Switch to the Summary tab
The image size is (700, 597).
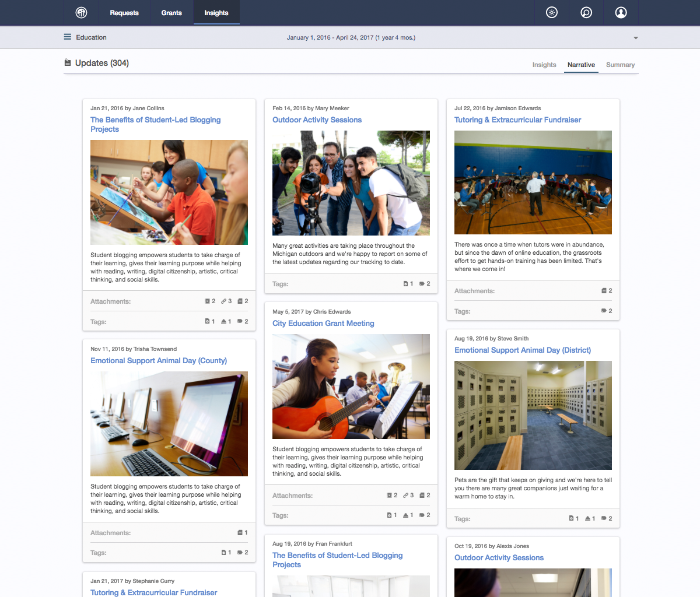click(620, 65)
